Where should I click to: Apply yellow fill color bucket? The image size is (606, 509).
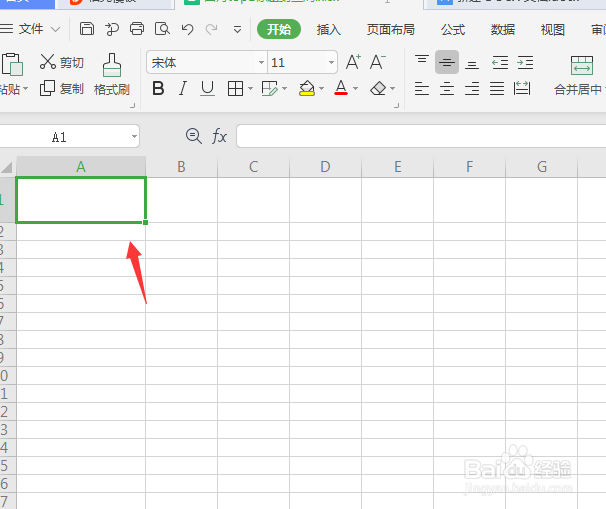coord(307,89)
